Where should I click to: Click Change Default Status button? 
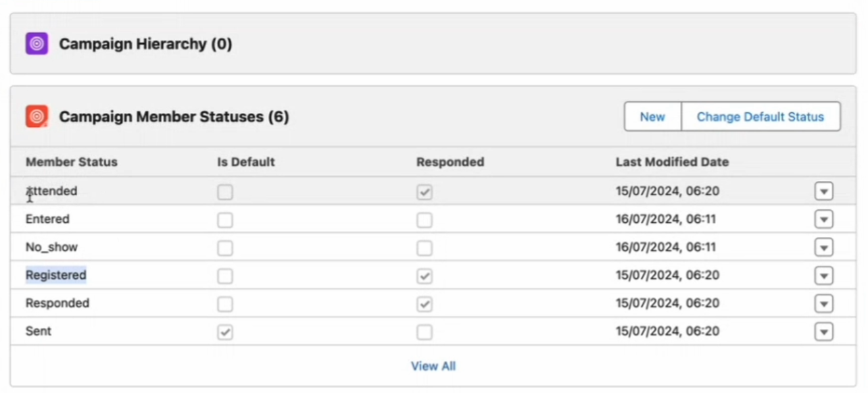[760, 117]
